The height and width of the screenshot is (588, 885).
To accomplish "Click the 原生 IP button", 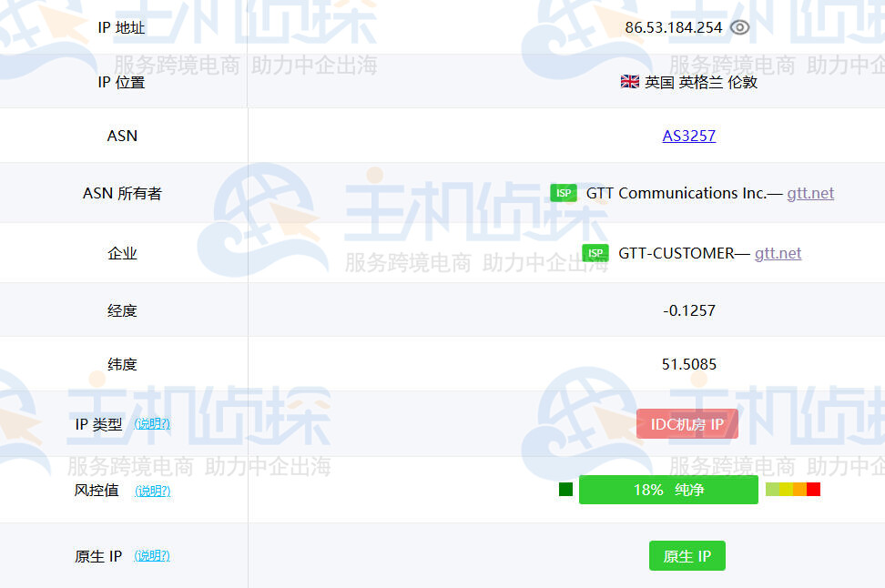I will click(687, 555).
